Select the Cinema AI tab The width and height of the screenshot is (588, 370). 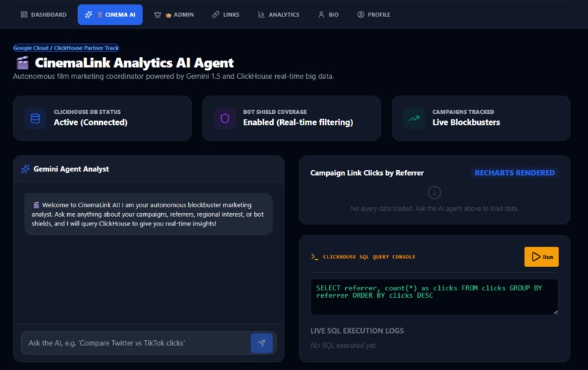click(x=110, y=15)
